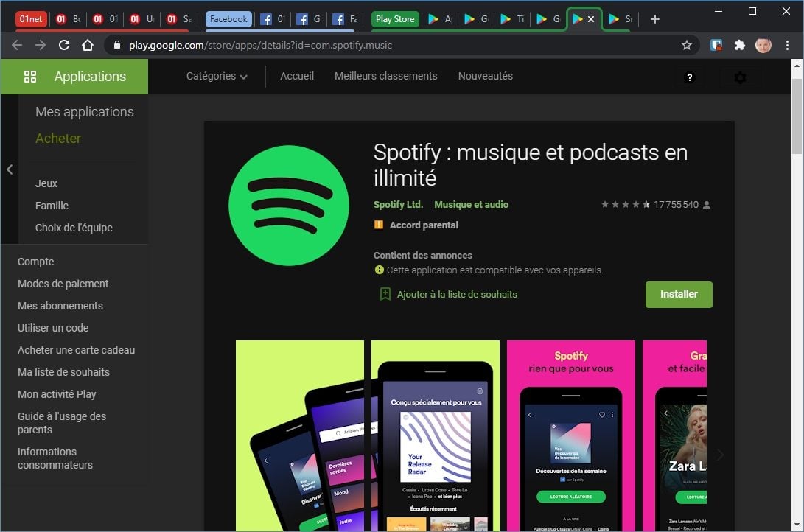
Task: Open Meilleurs classements
Action: 385,76
